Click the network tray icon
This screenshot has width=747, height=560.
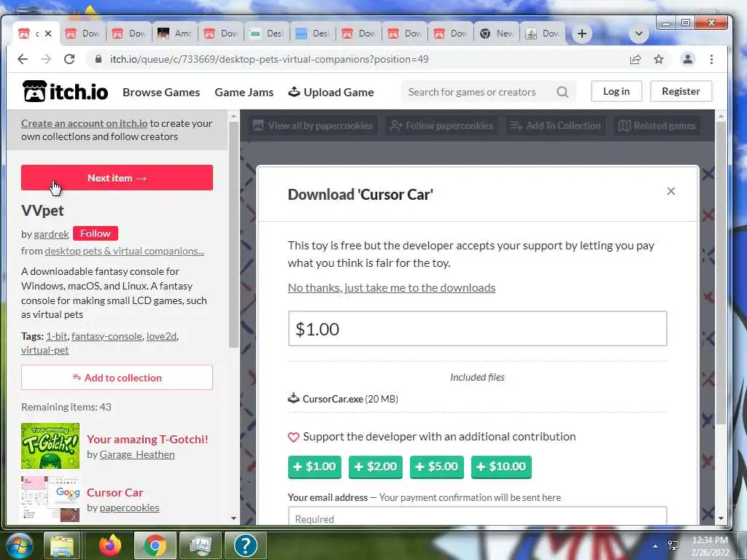[673, 545]
